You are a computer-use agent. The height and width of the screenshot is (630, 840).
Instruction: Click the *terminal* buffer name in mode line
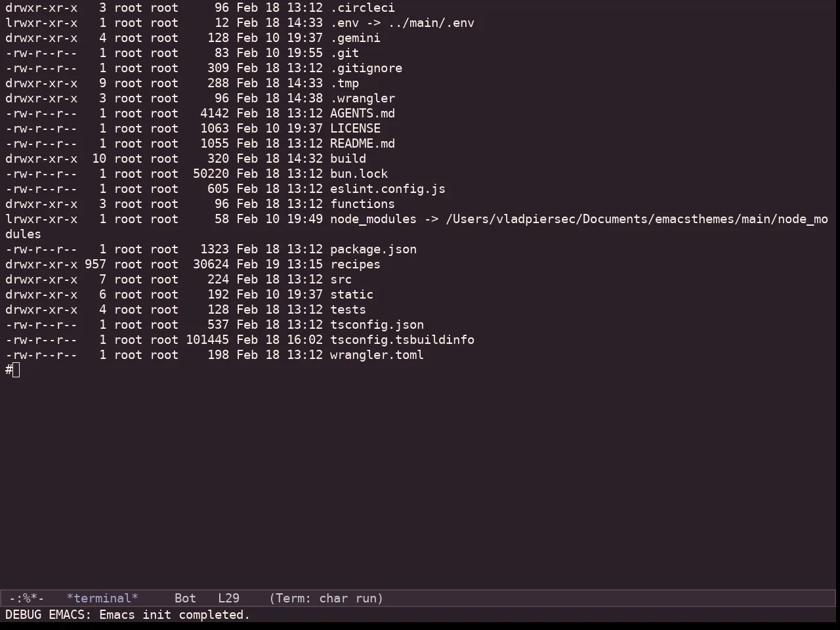[x=102, y=598]
